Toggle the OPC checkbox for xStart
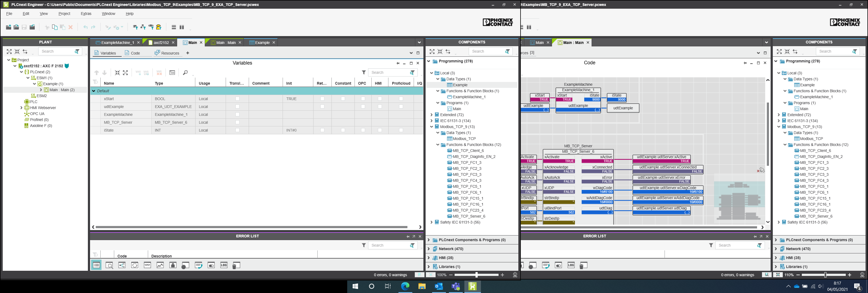Viewport: 868px width, 293px height. [363, 99]
